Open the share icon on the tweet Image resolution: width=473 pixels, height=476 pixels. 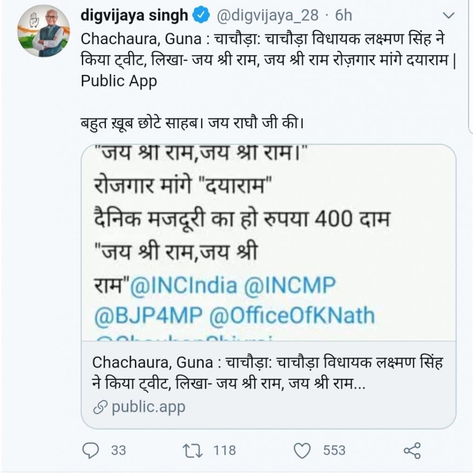point(412,450)
